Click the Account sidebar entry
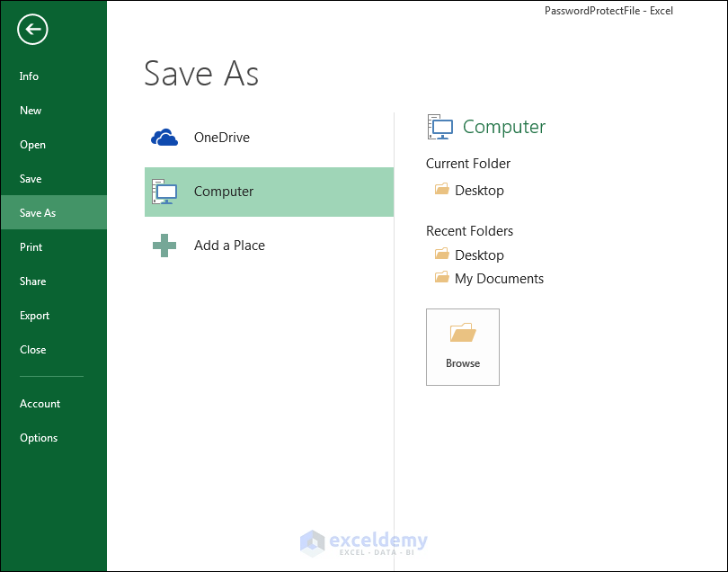Image resolution: width=728 pixels, height=572 pixels. (40, 403)
